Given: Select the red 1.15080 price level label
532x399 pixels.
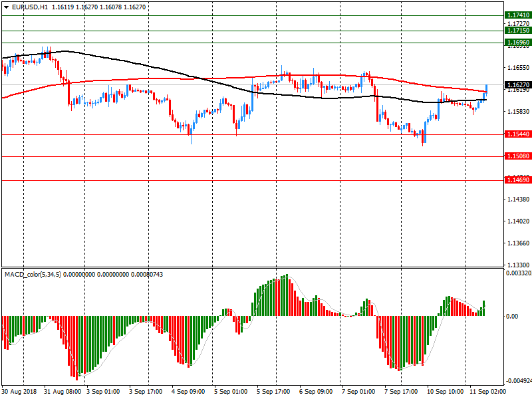Looking at the screenshot, I should tap(518, 156).
